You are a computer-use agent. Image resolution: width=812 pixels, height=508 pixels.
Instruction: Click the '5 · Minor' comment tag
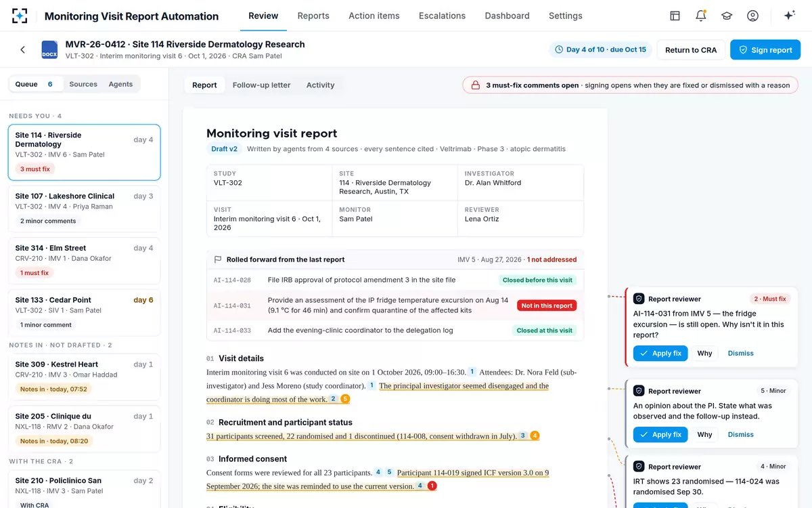click(x=773, y=391)
